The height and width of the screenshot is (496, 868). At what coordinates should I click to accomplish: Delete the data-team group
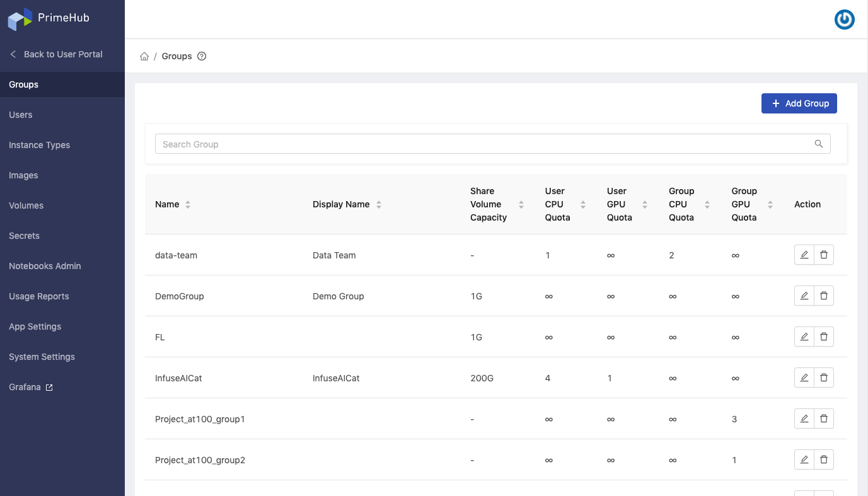click(824, 255)
